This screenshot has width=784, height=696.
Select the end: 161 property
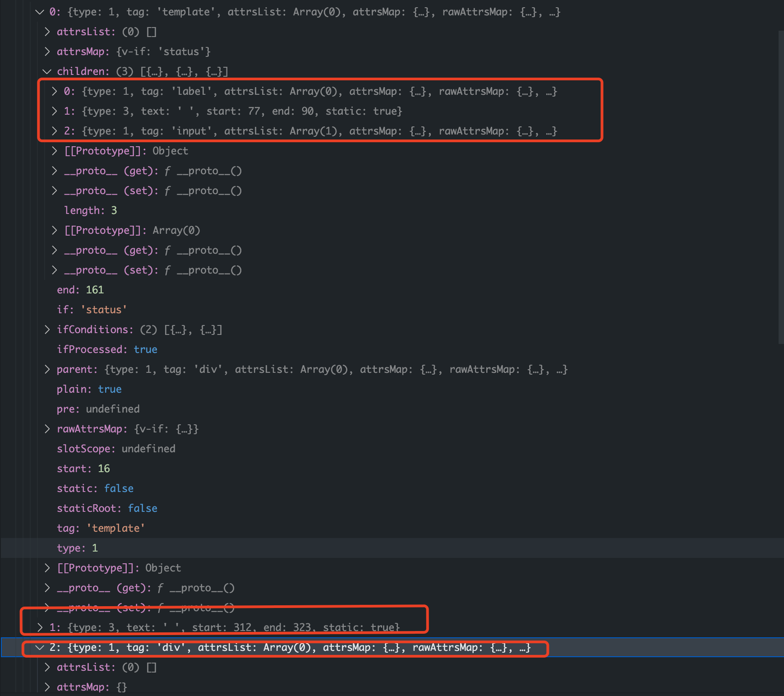tap(80, 290)
